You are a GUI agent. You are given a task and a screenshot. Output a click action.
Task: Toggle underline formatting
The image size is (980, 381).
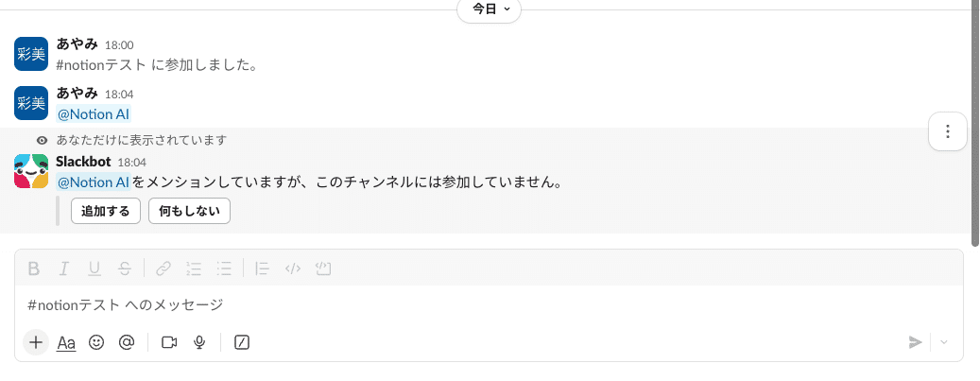click(95, 268)
